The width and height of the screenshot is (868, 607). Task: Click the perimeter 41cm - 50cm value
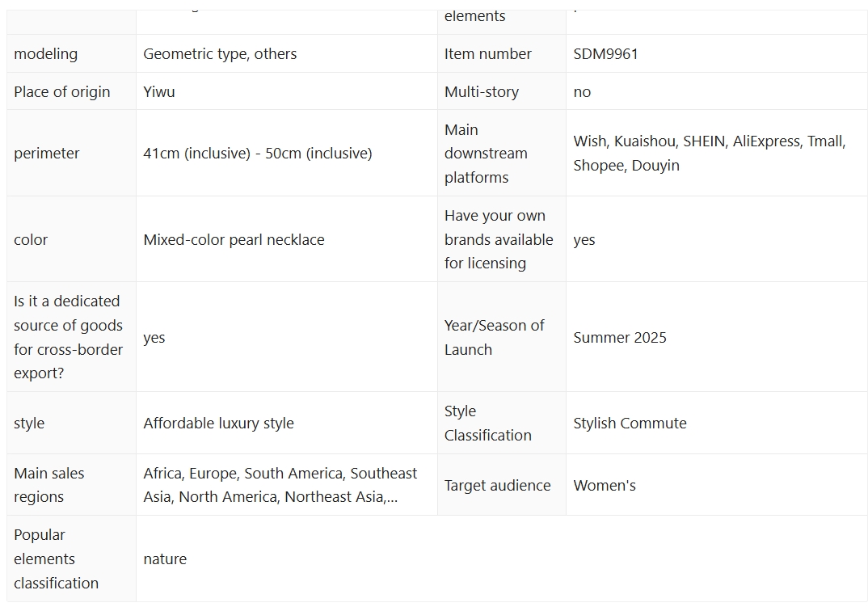click(258, 154)
